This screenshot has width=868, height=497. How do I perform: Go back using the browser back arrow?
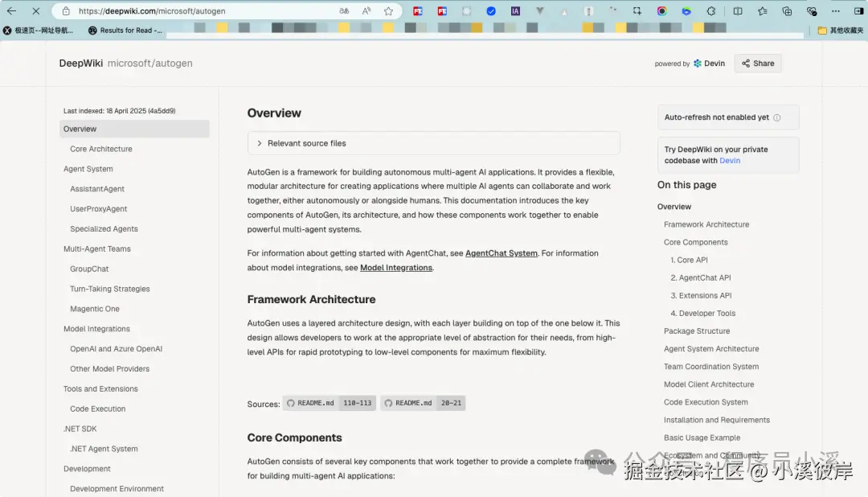(x=11, y=10)
